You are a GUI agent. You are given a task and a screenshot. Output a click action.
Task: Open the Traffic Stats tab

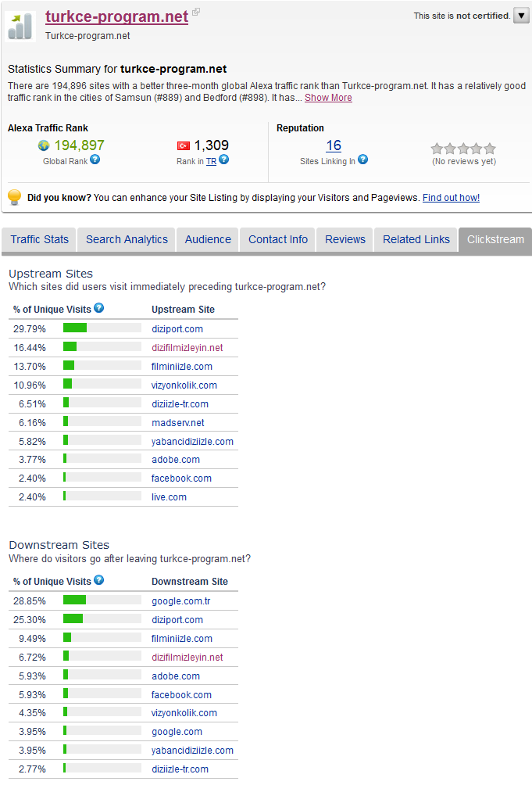pos(40,239)
